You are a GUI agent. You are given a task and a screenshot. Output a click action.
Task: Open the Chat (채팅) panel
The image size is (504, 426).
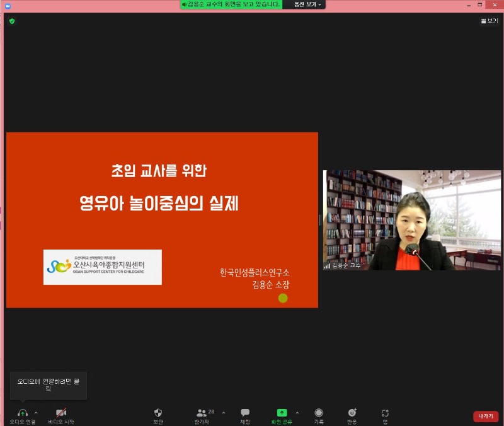(x=245, y=413)
